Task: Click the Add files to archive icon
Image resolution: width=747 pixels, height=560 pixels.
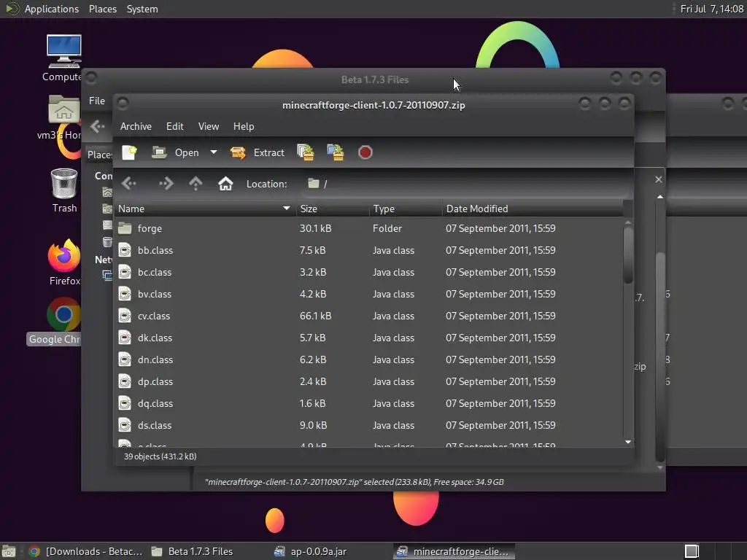Action: (x=306, y=153)
